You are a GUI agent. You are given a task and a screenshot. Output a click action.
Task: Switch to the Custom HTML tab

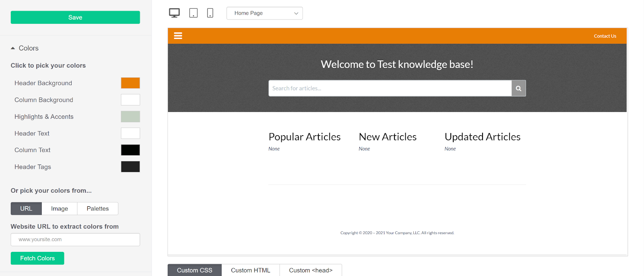click(250, 270)
